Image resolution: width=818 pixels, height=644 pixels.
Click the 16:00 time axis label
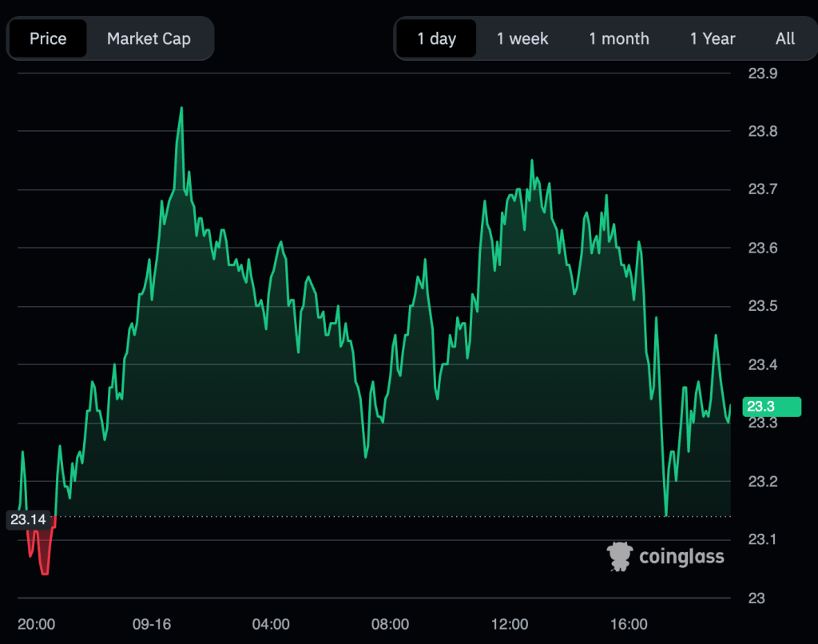[x=629, y=623]
